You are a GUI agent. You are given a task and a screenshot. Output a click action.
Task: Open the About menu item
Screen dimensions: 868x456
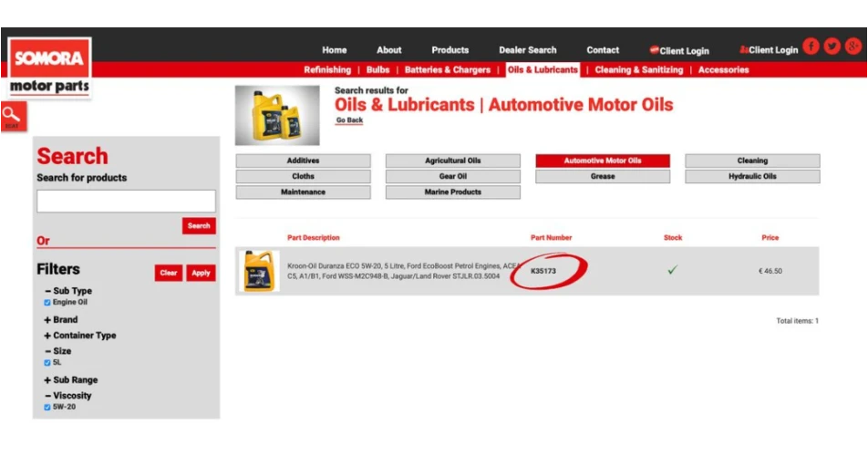pyautogui.click(x=389, y=50)
